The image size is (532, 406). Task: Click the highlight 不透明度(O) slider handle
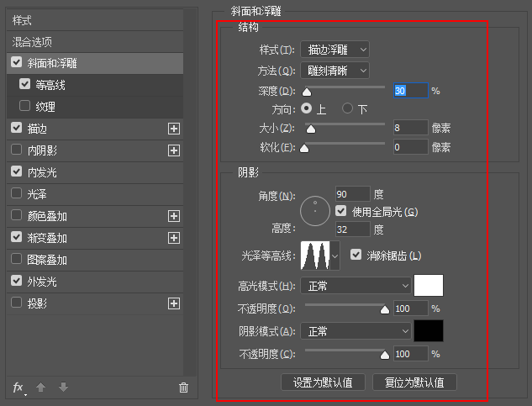click(x=385, y=309)
